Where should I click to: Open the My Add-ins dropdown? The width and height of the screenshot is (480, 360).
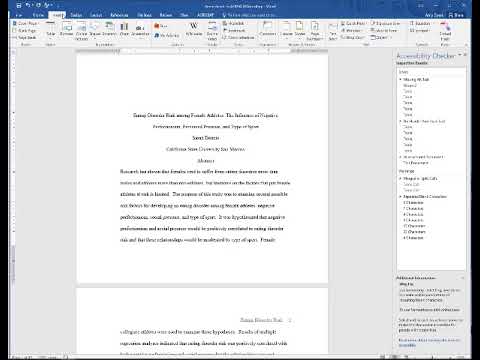click(x=167, y=35)
